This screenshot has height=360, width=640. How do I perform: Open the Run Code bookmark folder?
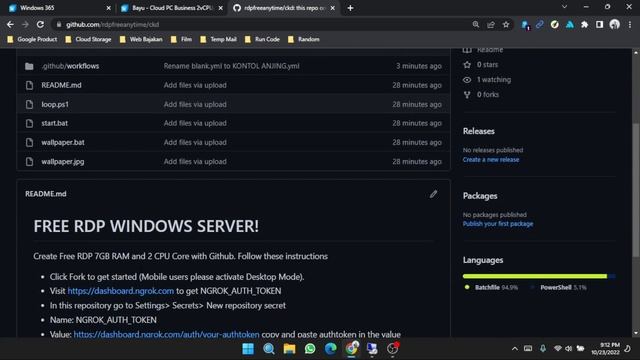point(262,39)
